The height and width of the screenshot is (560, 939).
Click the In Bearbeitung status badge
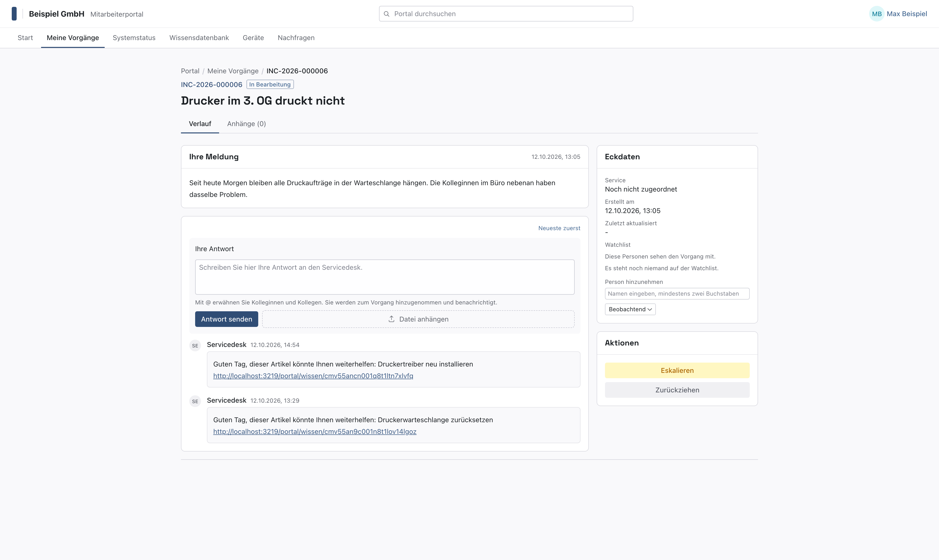click(x=270, y=85)
